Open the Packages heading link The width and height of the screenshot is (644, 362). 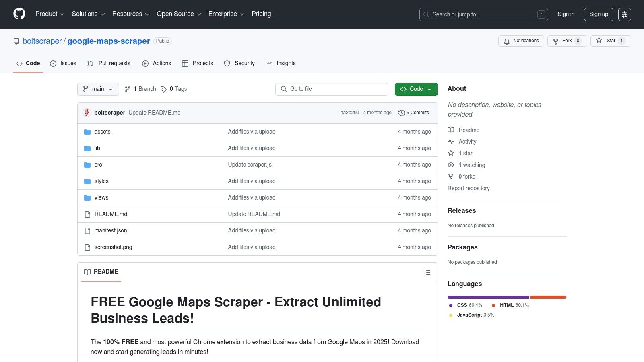click(462, 247)
